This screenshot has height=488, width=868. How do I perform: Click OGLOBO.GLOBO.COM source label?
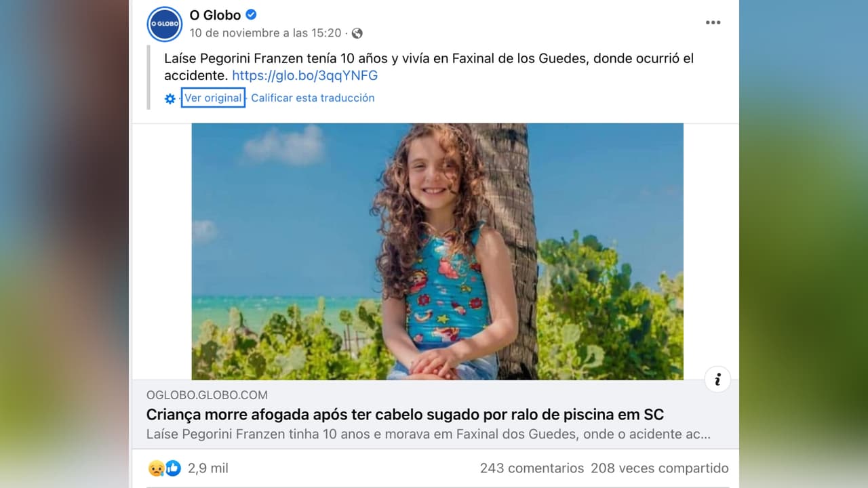[x=207, y=394]
